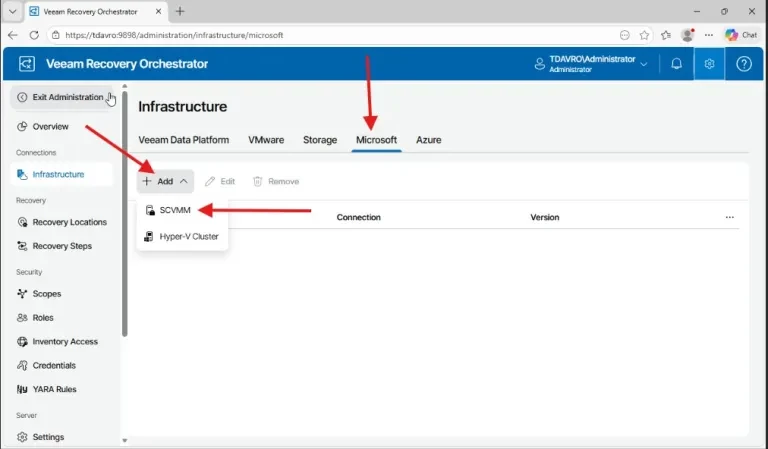Click the Remove button label
Image resolution: width=768 pixels, height=449 pixels.
click(284, 181)
